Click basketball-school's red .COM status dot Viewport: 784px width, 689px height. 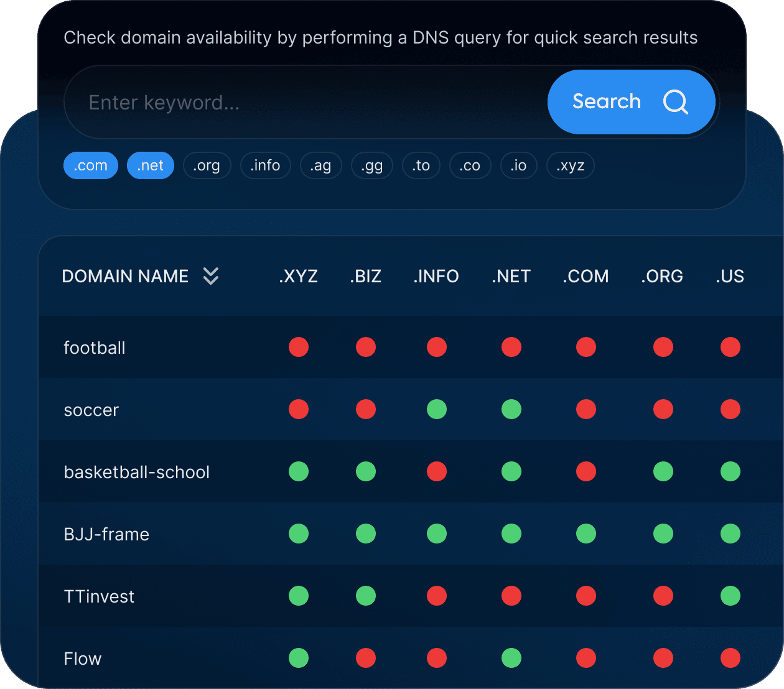point(586,471)
